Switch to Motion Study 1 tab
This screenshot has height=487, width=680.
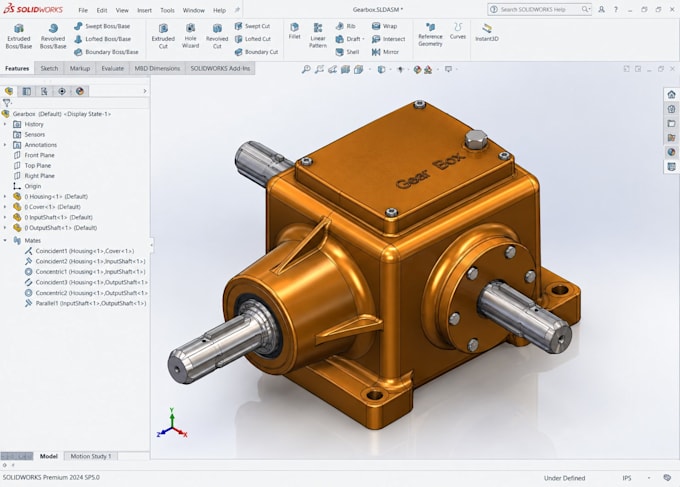coord(91,456)
